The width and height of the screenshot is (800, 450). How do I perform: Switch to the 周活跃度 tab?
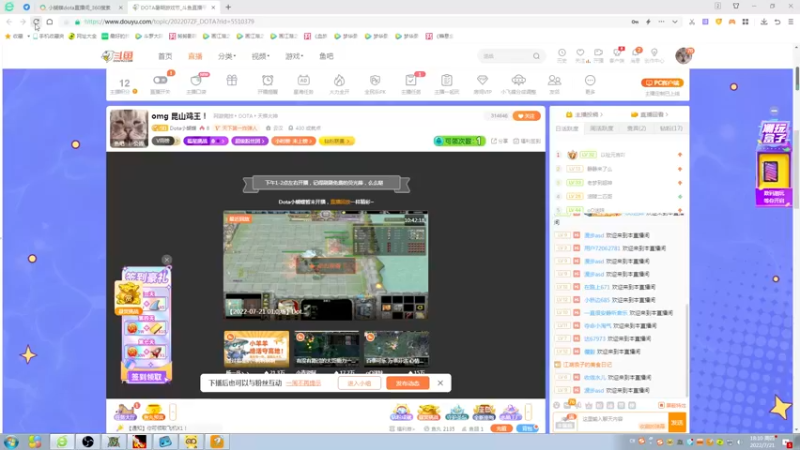point(602,129)
